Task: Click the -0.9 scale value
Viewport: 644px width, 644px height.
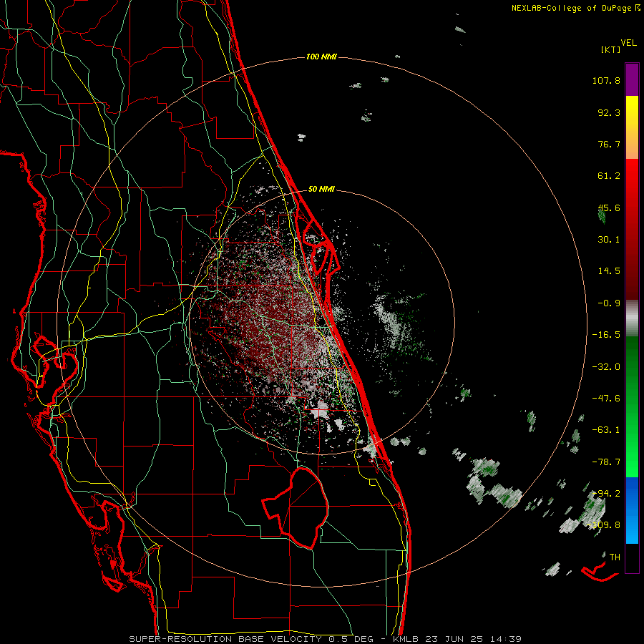Action: tap(609, 303)
